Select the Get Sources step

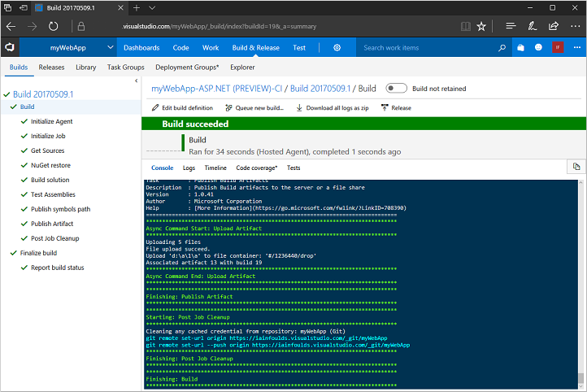pyautogui.click(x=47, y=150)
